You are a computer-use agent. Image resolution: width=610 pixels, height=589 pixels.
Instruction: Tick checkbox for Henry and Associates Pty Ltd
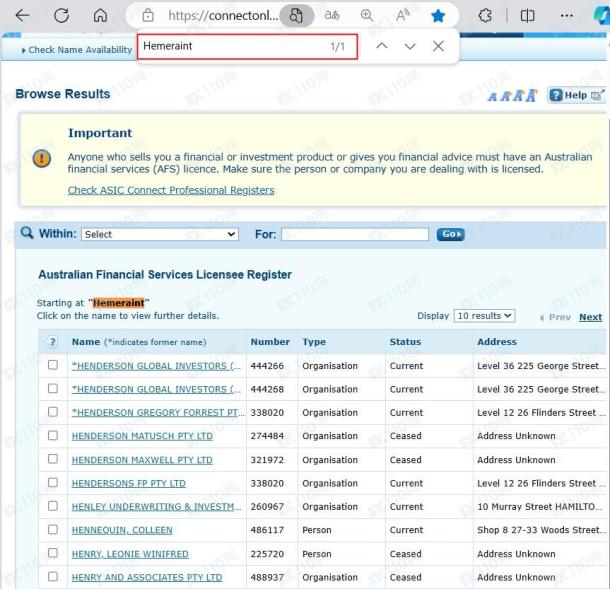53,577
